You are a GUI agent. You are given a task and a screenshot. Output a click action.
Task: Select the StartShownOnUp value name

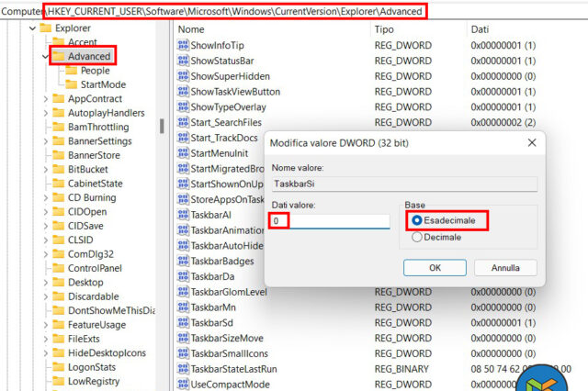[227, 184]
